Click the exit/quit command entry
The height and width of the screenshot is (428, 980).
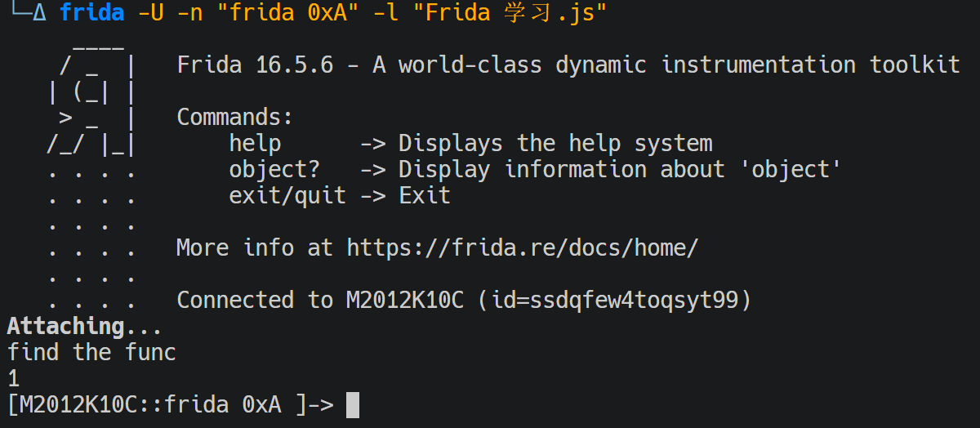[x=287, y=196]
